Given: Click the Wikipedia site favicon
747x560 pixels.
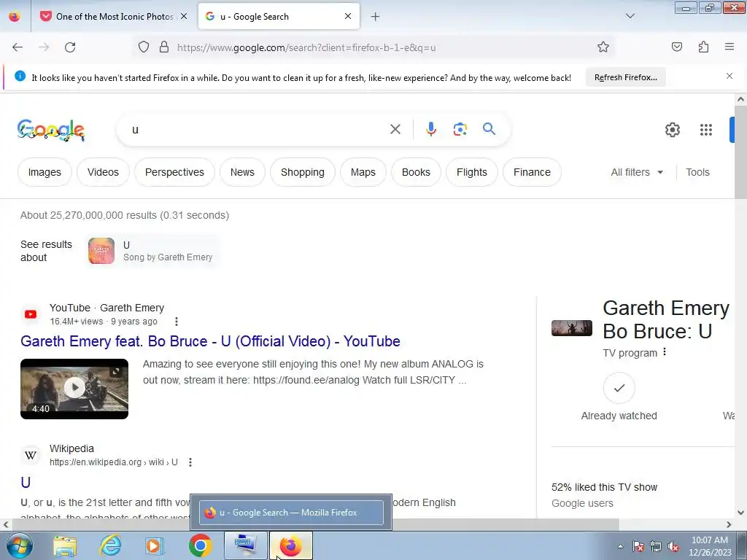Looking at the screenshot, I should click(31, 455).
